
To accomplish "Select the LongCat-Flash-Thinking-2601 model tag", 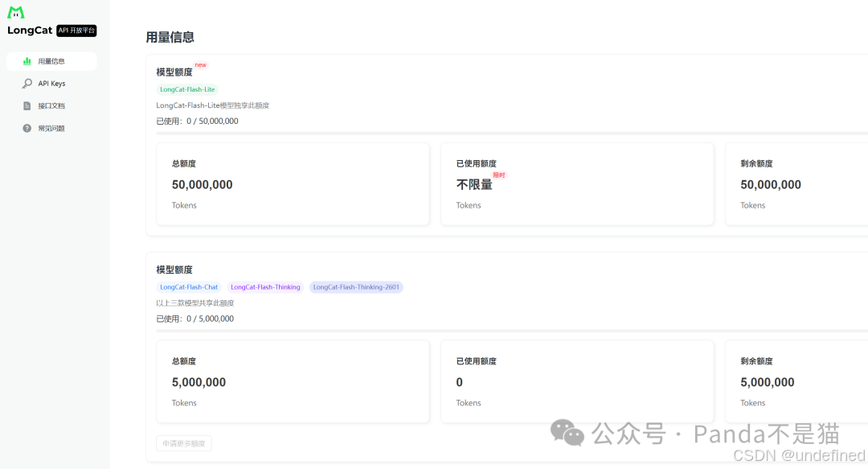I will point(356,287).
